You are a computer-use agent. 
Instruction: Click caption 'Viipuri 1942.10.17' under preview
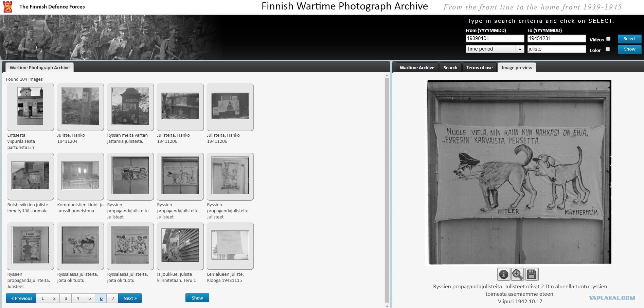pyautogui.click(x=520, y=301)
